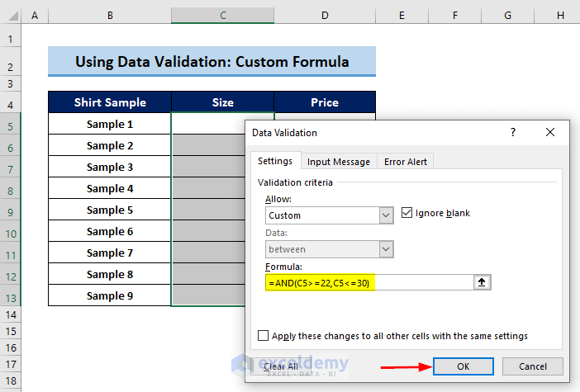Click the formula range collapse icon

(483, 282)
